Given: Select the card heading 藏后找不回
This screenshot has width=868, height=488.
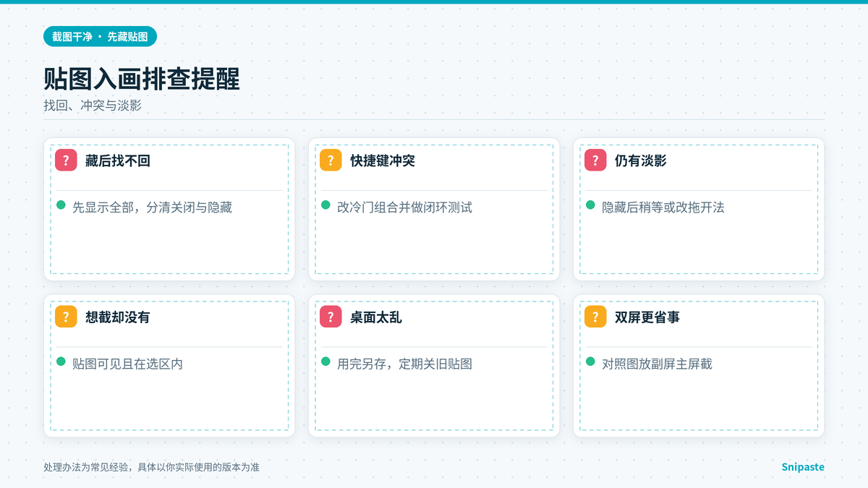Looking at the screenshot, I should point(118,160).
